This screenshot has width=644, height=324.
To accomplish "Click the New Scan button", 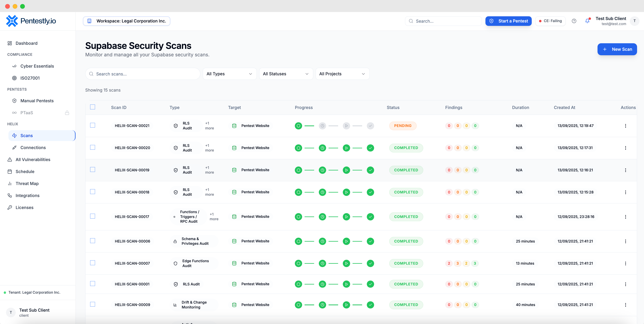I will coord(617,49).
